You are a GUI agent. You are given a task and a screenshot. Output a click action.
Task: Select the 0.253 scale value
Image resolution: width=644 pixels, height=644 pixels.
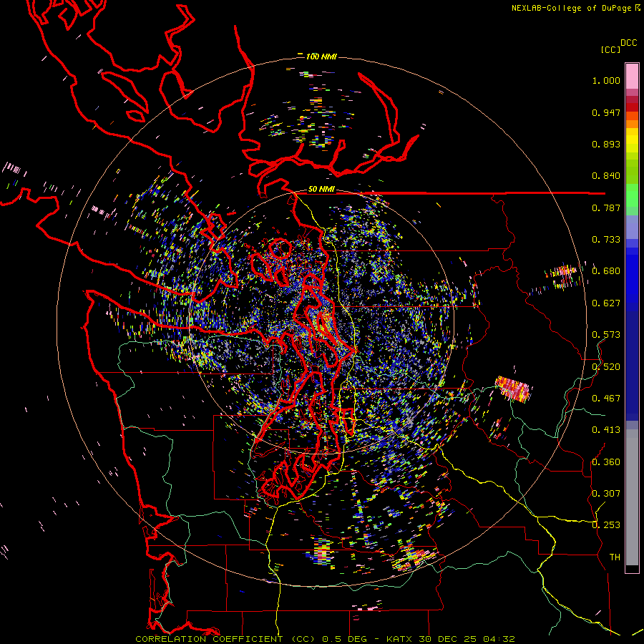(x=606, y=525)
